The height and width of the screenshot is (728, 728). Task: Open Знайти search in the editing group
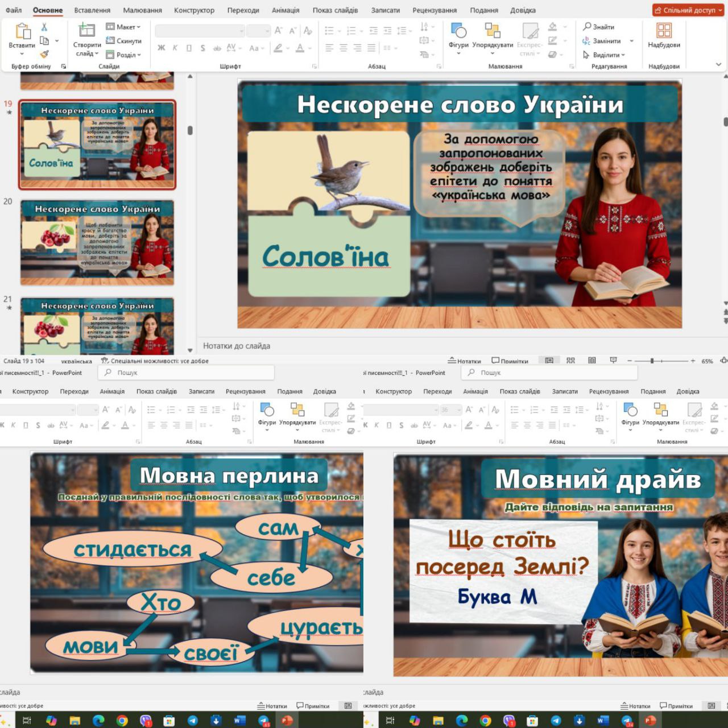tap(598, 27)
